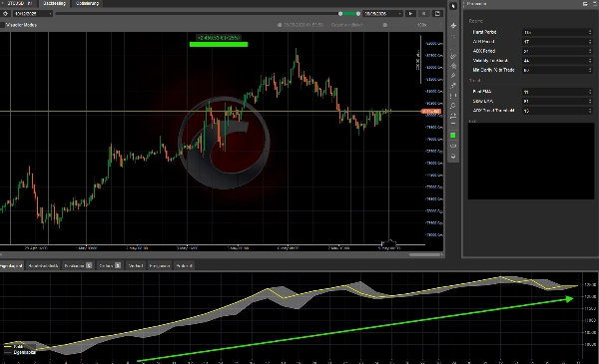Click the chart horizontal scrollbar thumb
The image size is (599, 364).
425,254
